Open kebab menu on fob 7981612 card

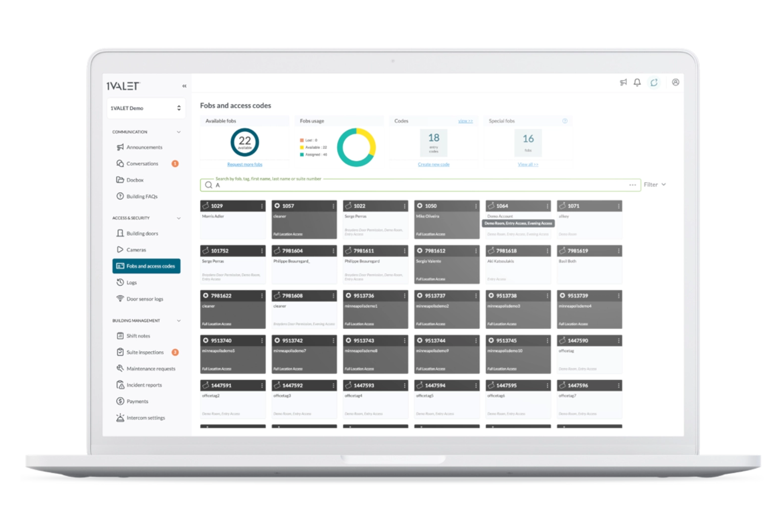[x=476, y=251]
